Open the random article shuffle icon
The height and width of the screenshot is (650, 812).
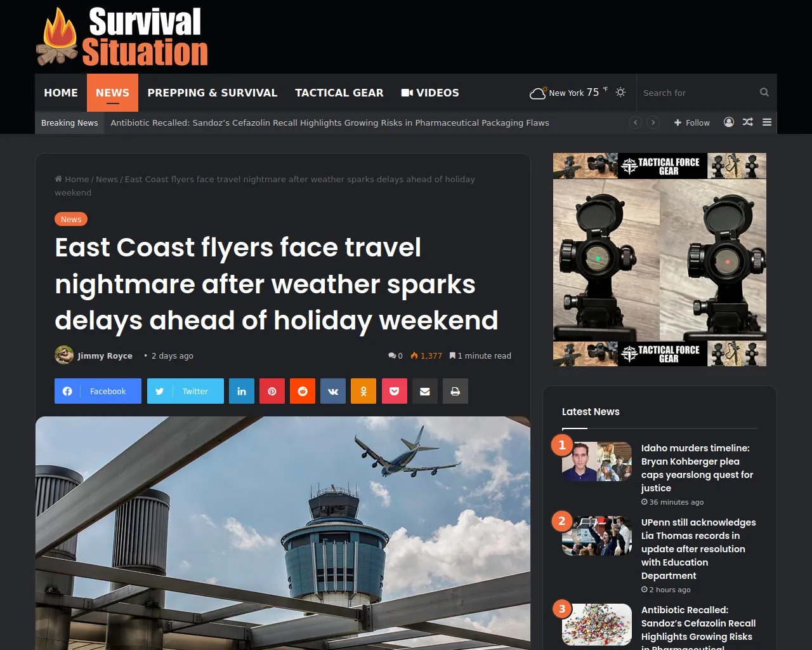(748, 122)
